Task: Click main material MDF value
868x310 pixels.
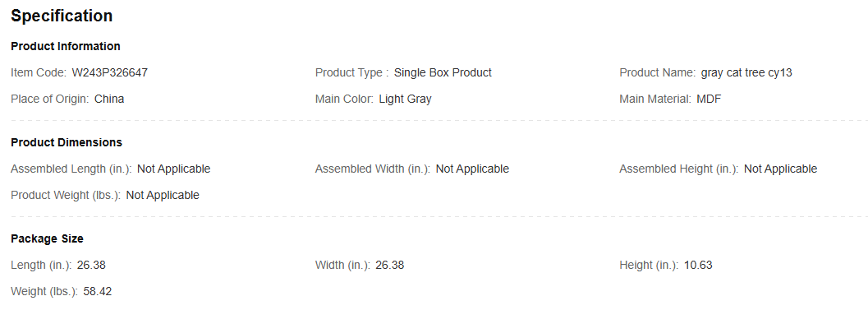Action: (x=709, y=99)
